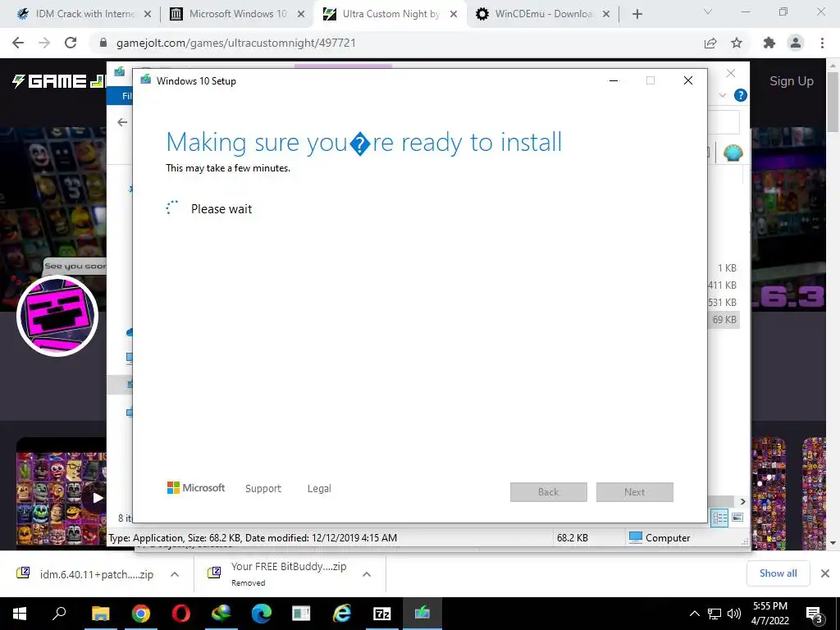
Task: Click Game Jolt logo
Action: tap(58, 81)
